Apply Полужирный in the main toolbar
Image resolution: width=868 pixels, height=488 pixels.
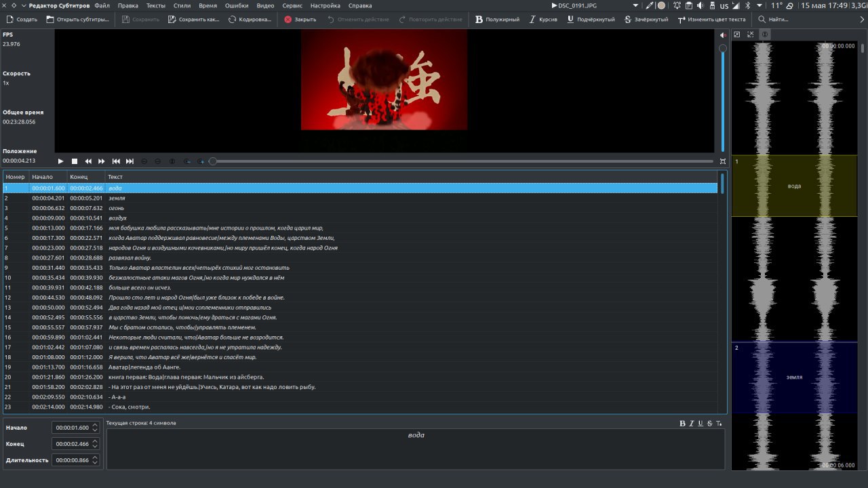[x=497, y=20]
